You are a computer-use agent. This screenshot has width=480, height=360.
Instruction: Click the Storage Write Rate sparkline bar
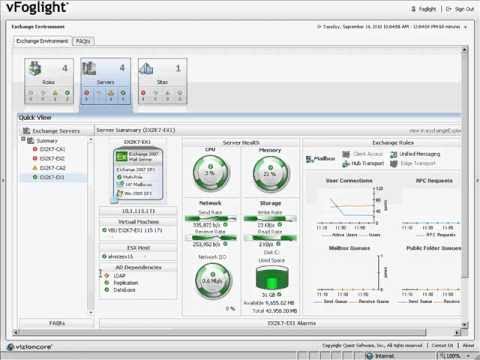[270, 219]
